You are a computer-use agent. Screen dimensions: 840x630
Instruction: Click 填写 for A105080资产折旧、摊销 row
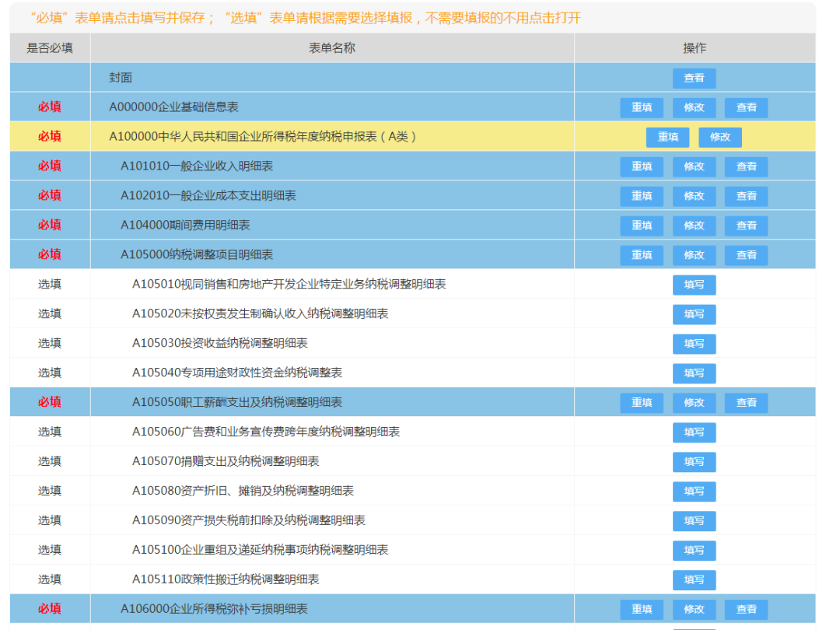click(694, 492)
